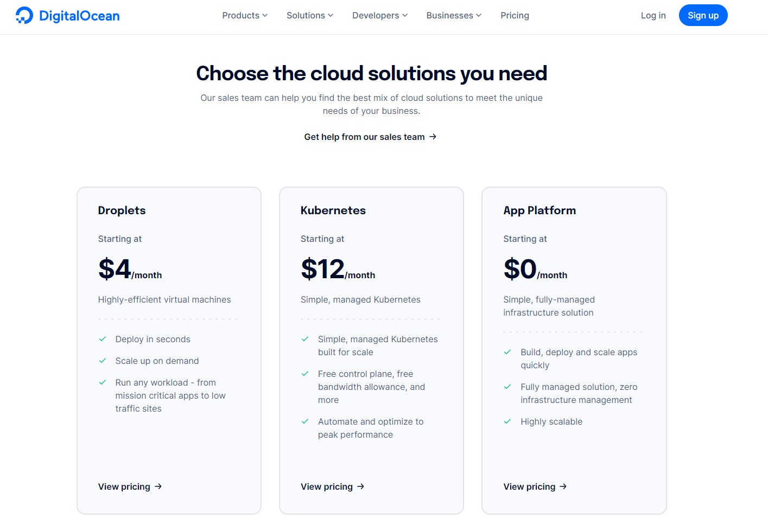Open the Products dropdown

tap(244, 15)
